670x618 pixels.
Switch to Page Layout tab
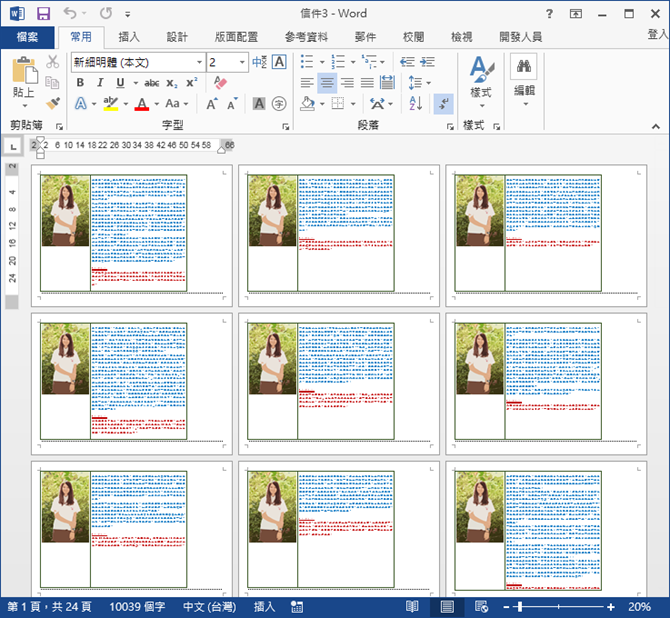tap(236, 37)
